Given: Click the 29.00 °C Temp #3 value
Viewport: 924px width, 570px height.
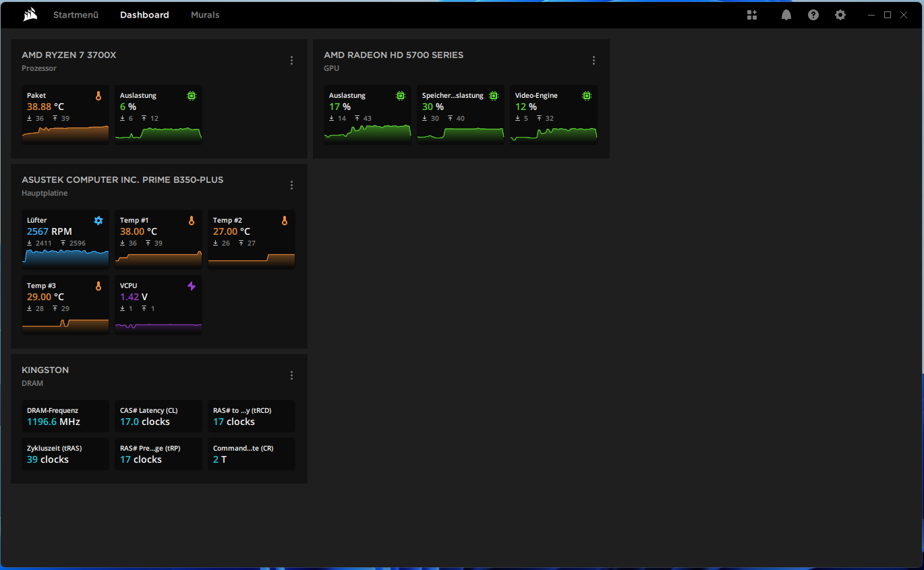Looking at the screenshot, I should tap(45, 297).
